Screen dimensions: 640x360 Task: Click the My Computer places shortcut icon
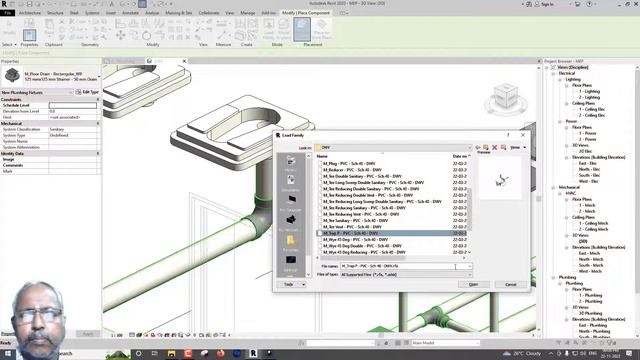click(x=291, y=202)
